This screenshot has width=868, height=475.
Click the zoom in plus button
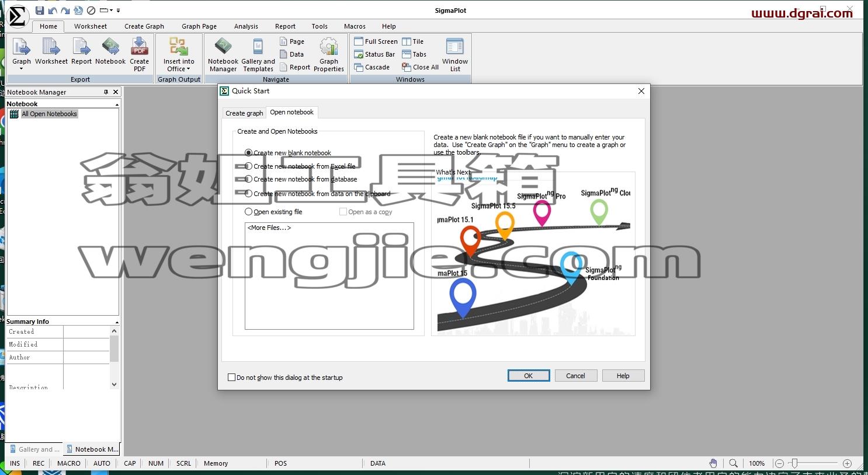click(x=847, y=463)
